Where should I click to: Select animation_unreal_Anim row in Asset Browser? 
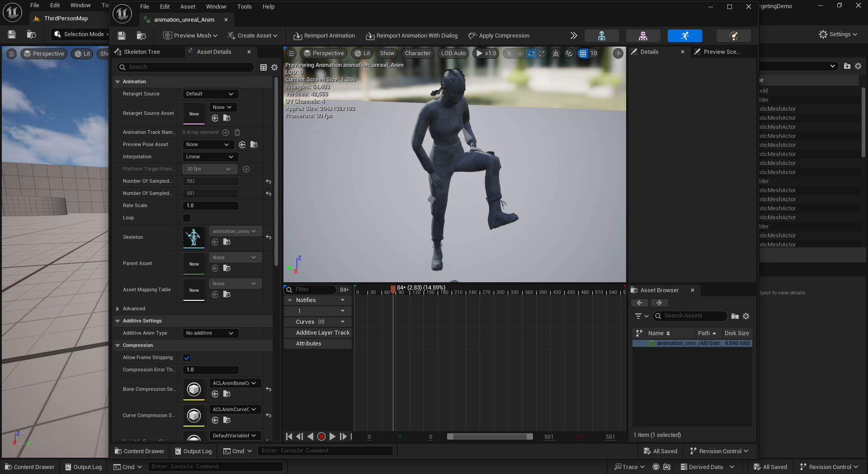(x=692, y=344)
